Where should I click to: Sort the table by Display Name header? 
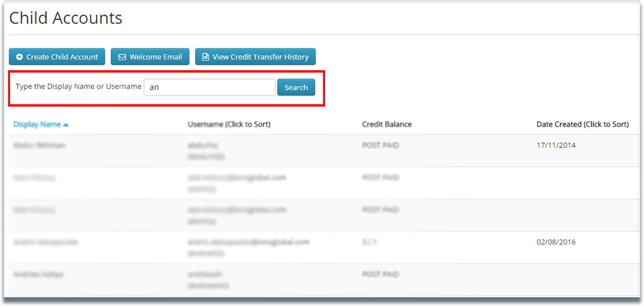coord(37,124)
